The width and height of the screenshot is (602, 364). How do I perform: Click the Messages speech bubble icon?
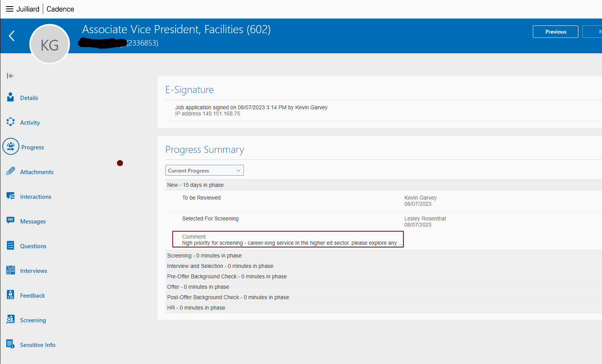(10, 220)
